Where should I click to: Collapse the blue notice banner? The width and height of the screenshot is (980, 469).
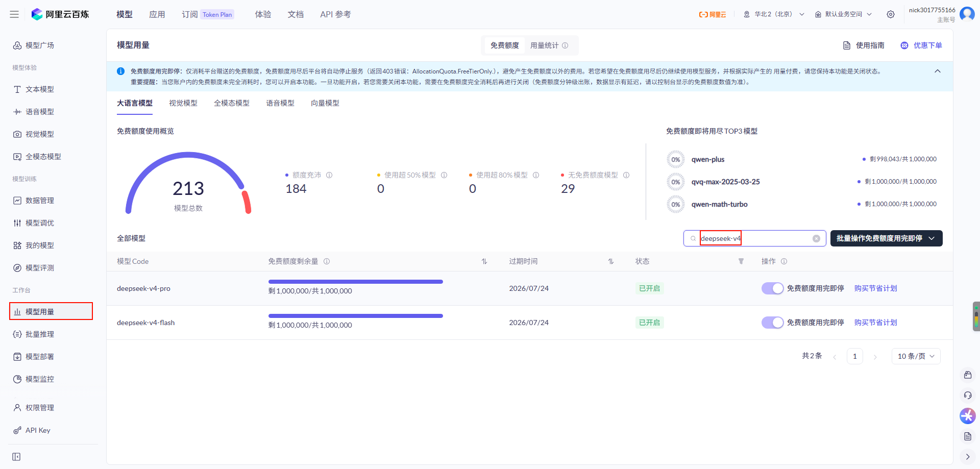938,71
